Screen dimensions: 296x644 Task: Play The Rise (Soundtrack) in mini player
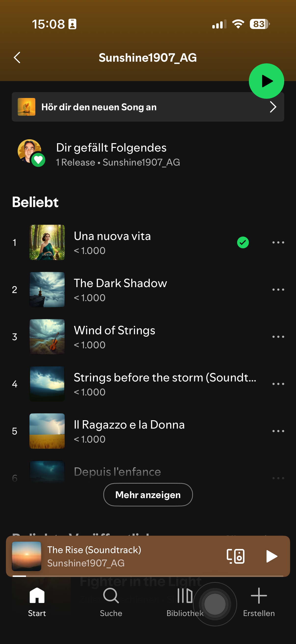tap(271, 556)
